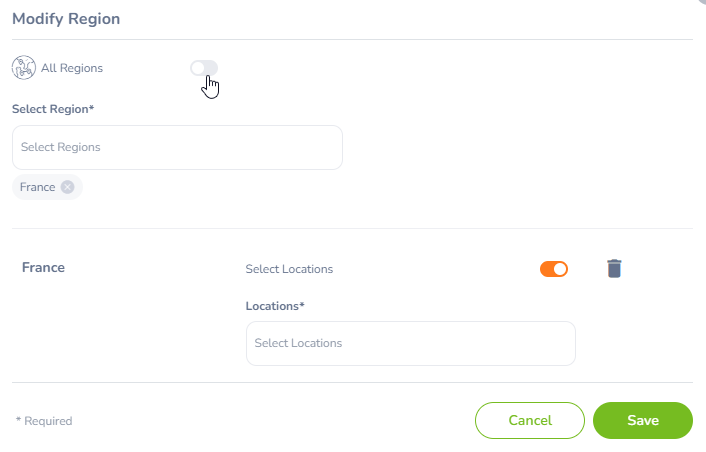Click the Locations* field label

click(275, 306)
